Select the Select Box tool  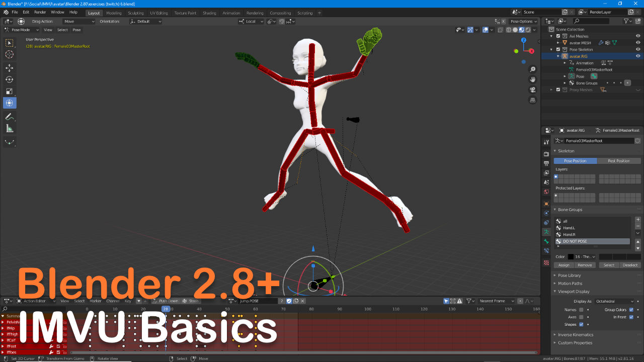pyautogui.click(x=10, y=43)
